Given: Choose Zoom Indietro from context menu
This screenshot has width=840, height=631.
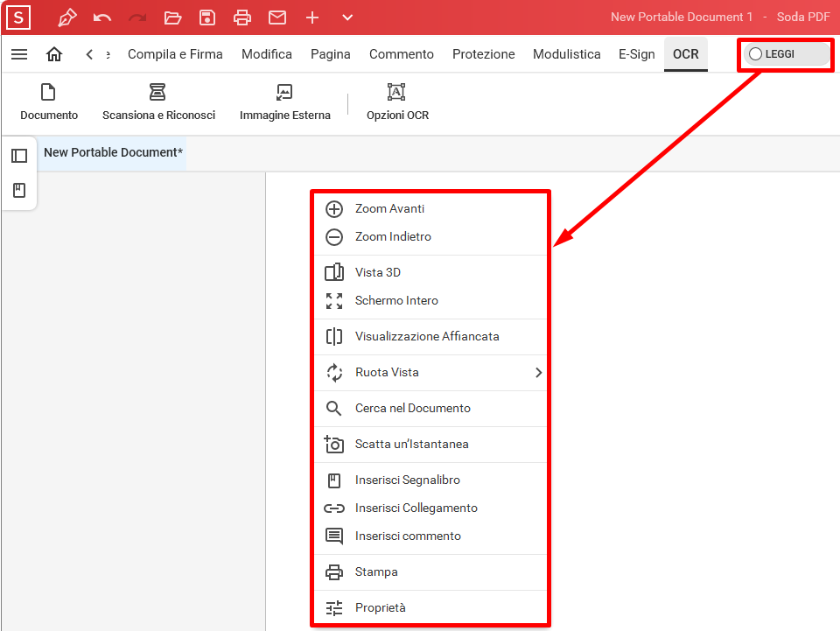Looking at the screenshot, I should click(x=430, y=237).
